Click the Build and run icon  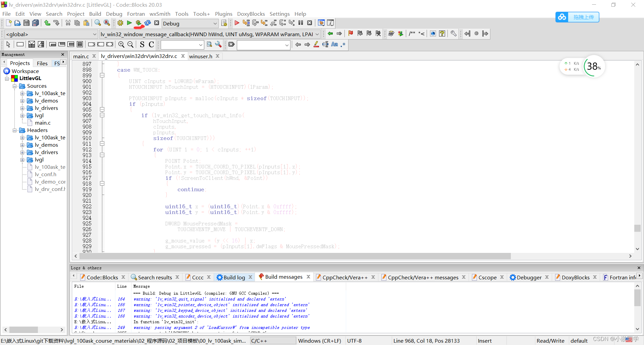point(138,23)
